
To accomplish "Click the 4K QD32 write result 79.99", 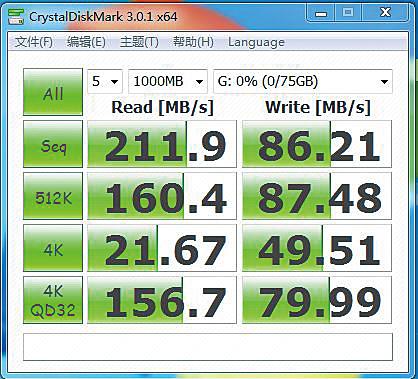I will (x=317, y=300).
